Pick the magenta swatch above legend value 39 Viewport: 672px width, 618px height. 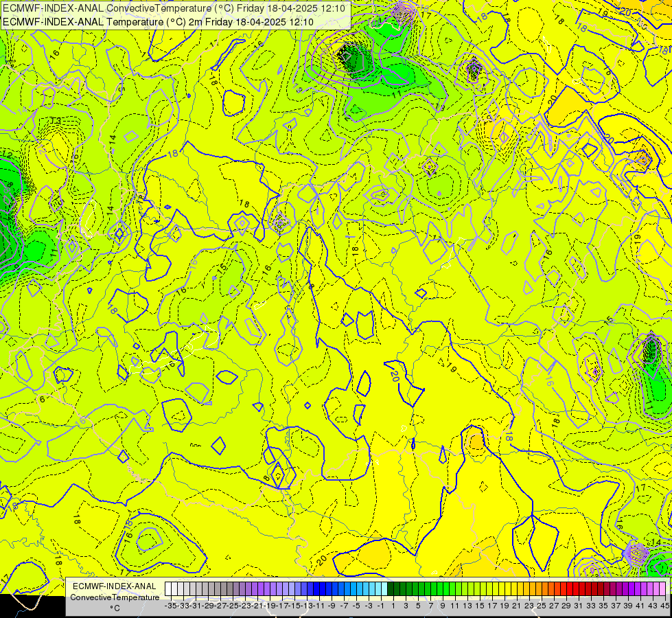[625, 589]
